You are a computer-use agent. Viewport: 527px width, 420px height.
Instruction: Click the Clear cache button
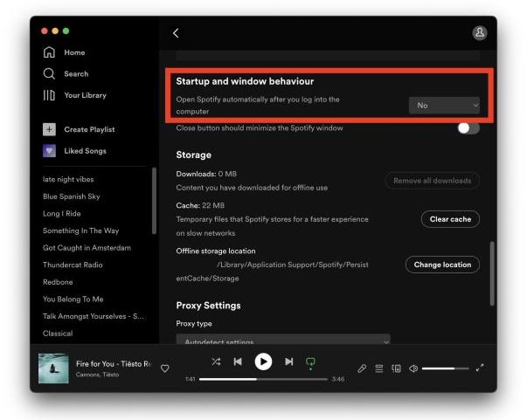coord(450,219)
